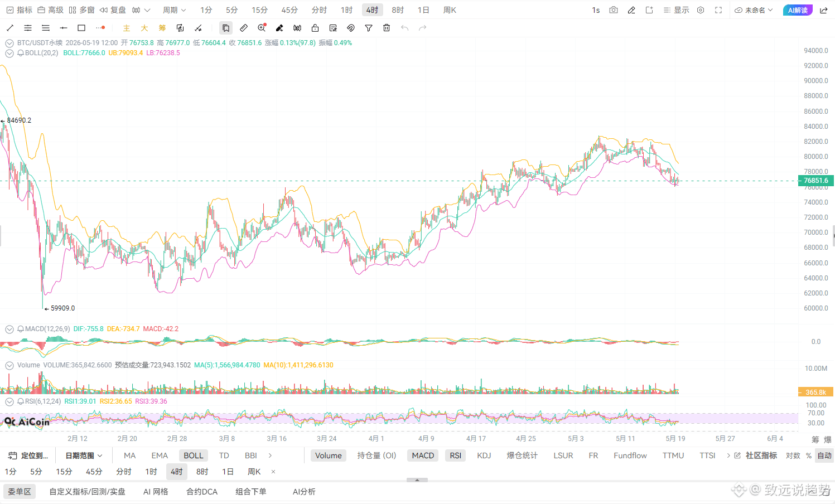Image resolution: width=835 pixels, height=504 pixels.
Task: Toggle 自动 auto scale button
Action: [824, 455]
